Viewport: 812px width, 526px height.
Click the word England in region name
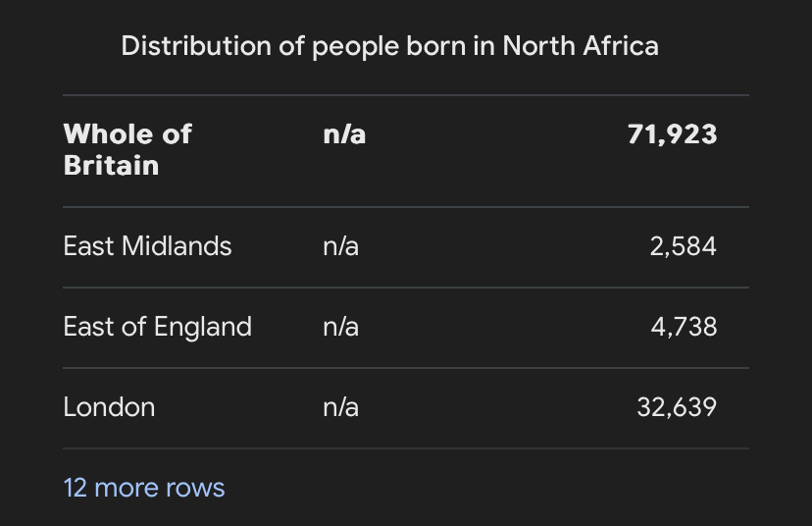pos(202,327)
